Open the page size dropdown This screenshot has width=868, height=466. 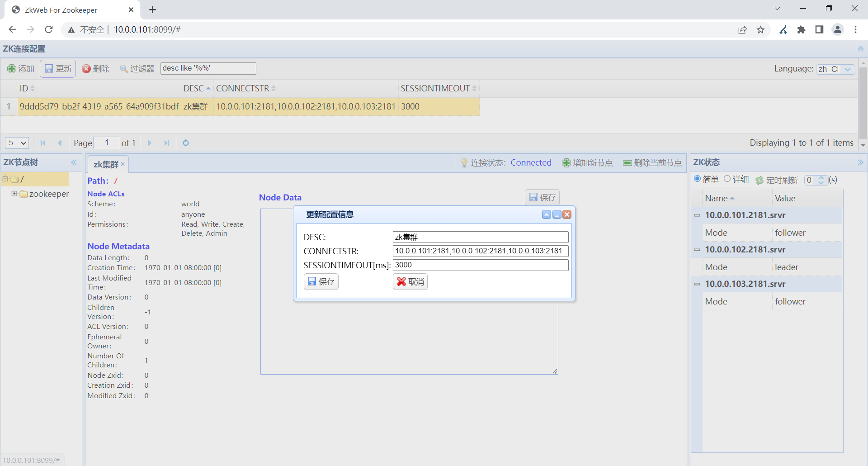click(x=17, y=143)
